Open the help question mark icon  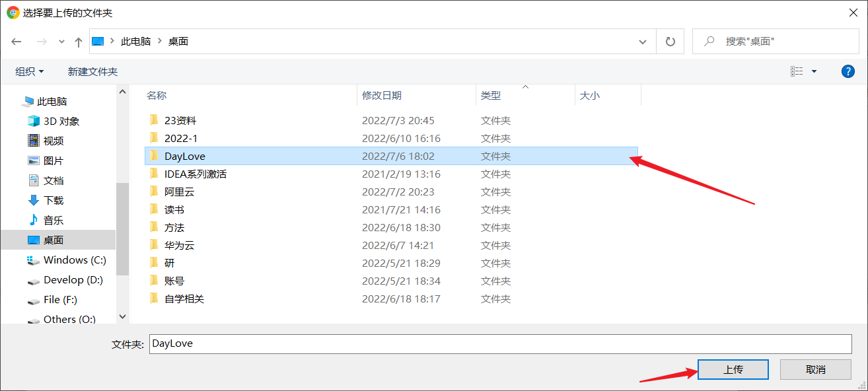tap(848, 71)
